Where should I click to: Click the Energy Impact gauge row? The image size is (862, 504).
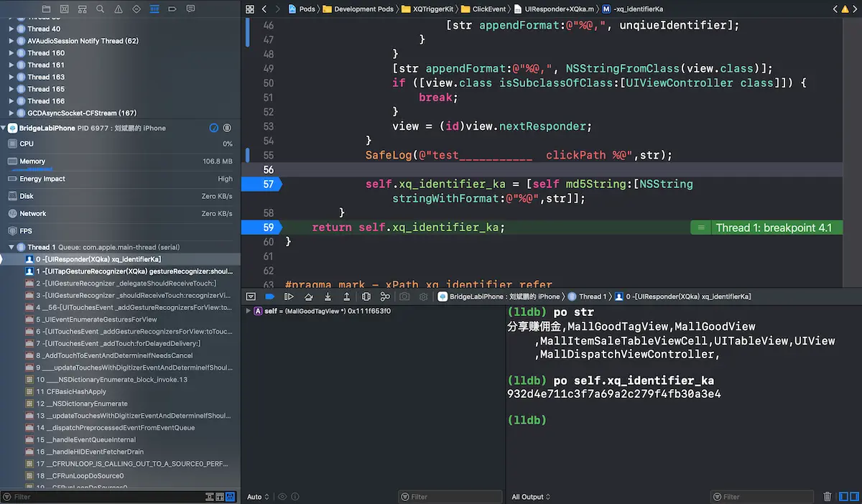(120, 179)
